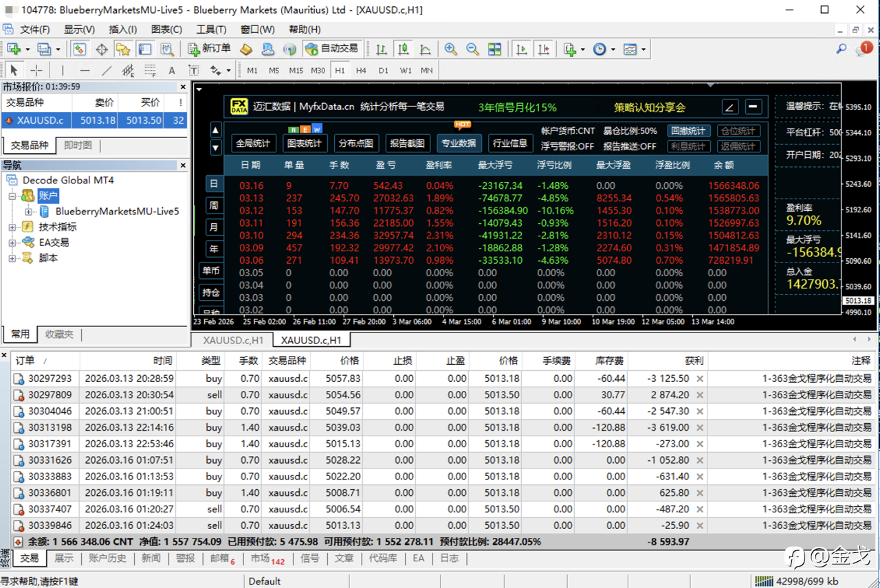Switch chart to candlestick mode
The height and width of the screenshot is (588, 880).
pos(404,49)
